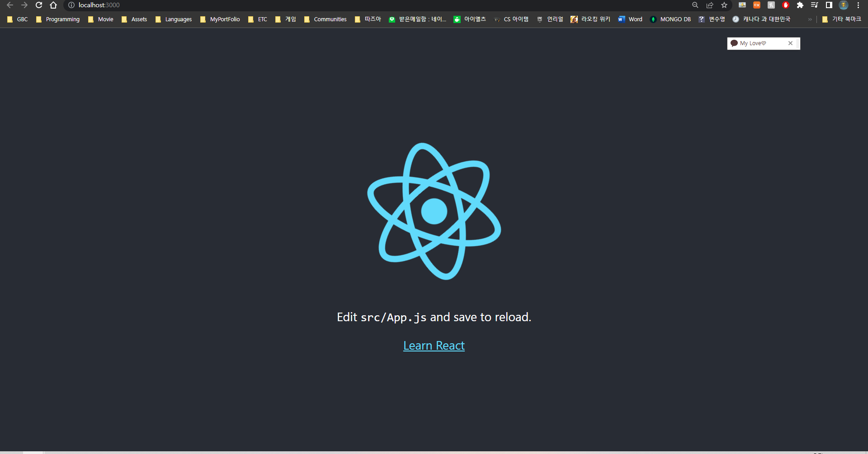
Task: Go back to the previous page
Action: click(x=10, y=5)
